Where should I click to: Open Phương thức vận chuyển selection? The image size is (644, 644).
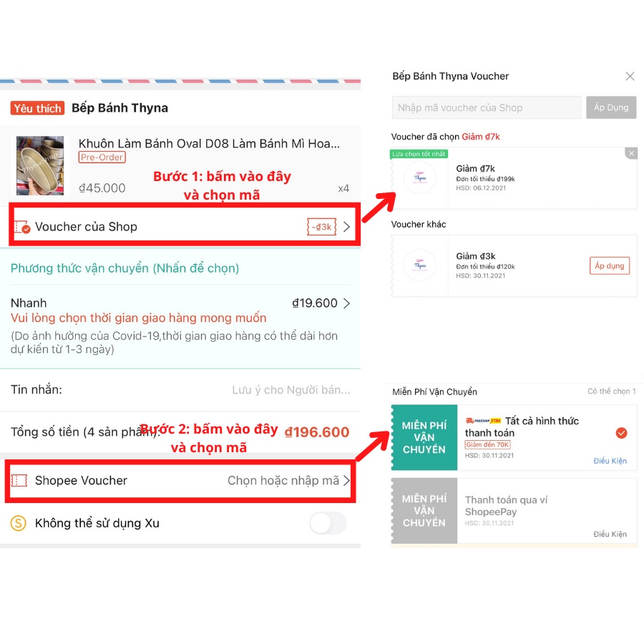pos(125,268)
